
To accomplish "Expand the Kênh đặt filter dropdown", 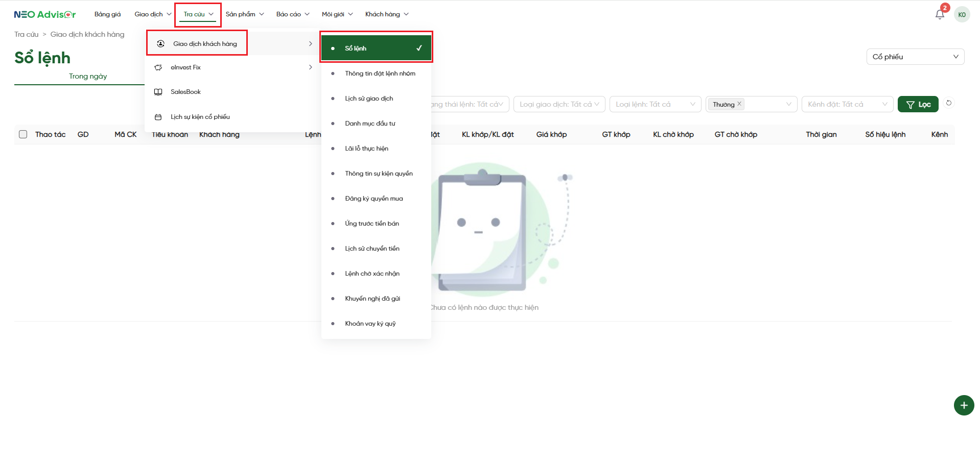I will click(x=847, y=104).
